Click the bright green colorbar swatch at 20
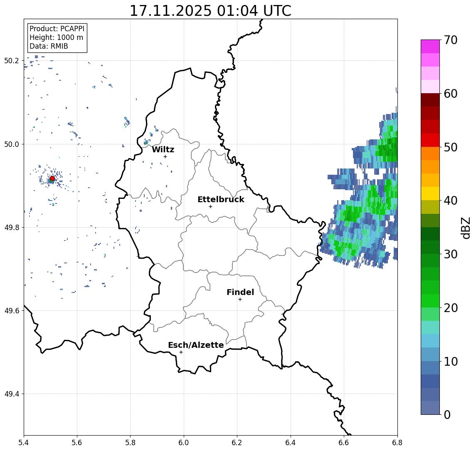The width and height of the screenshot is (476, 451). pos(430,300)
